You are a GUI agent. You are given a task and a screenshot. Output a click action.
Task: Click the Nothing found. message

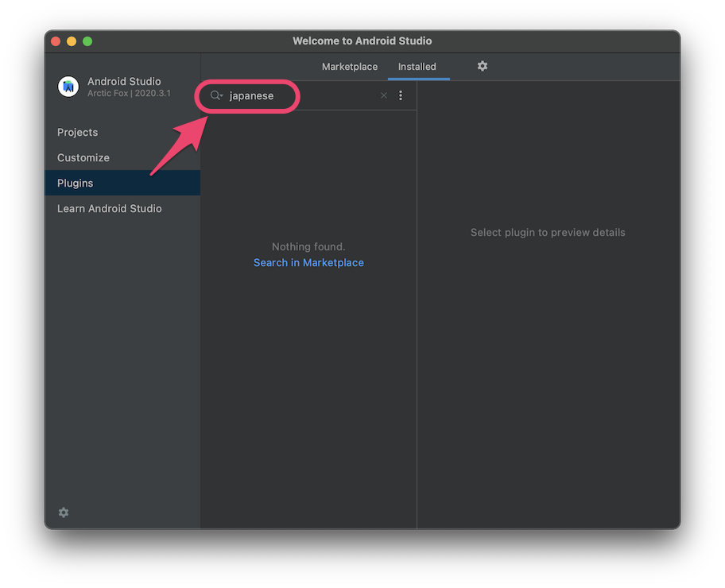(x=308, y=246)
